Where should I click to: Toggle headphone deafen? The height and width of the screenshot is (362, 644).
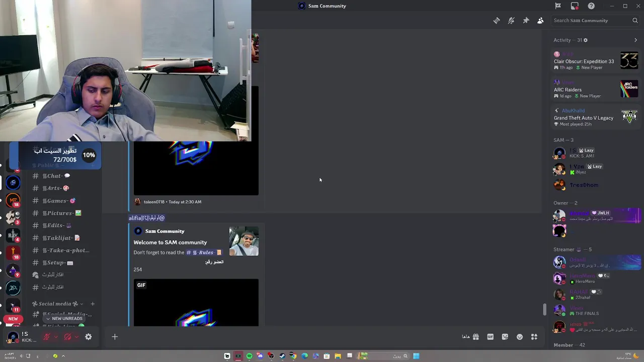click(x=67, y=337)
